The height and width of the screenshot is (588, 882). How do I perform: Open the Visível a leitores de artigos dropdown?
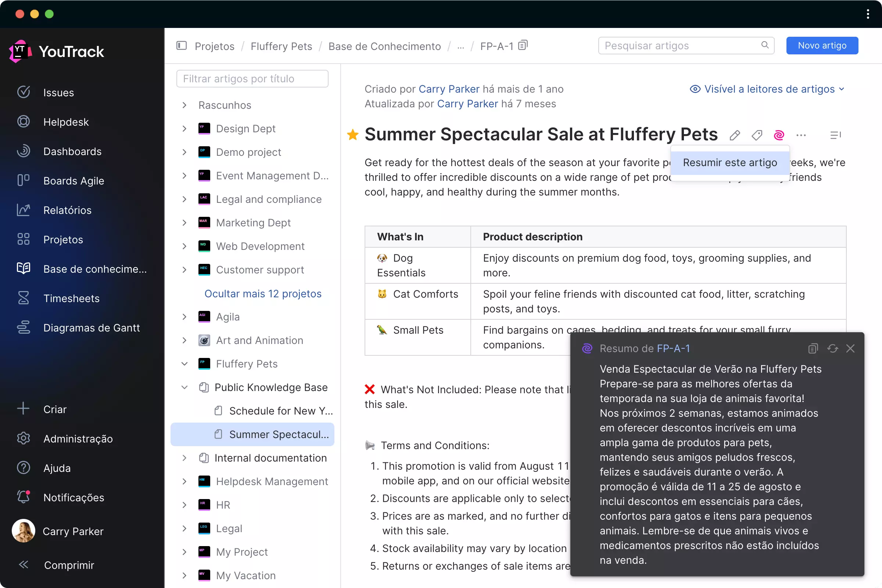pos(767,89)
